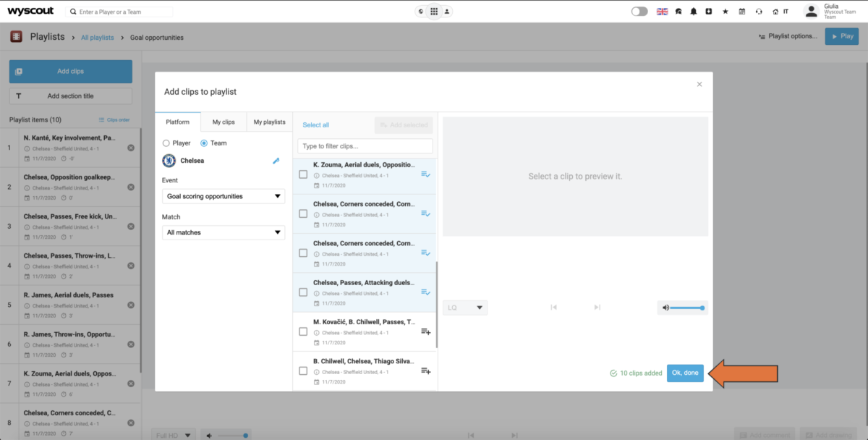Select the Player radio button
This screenshot has height=440, width=868.
coord(166,143)
